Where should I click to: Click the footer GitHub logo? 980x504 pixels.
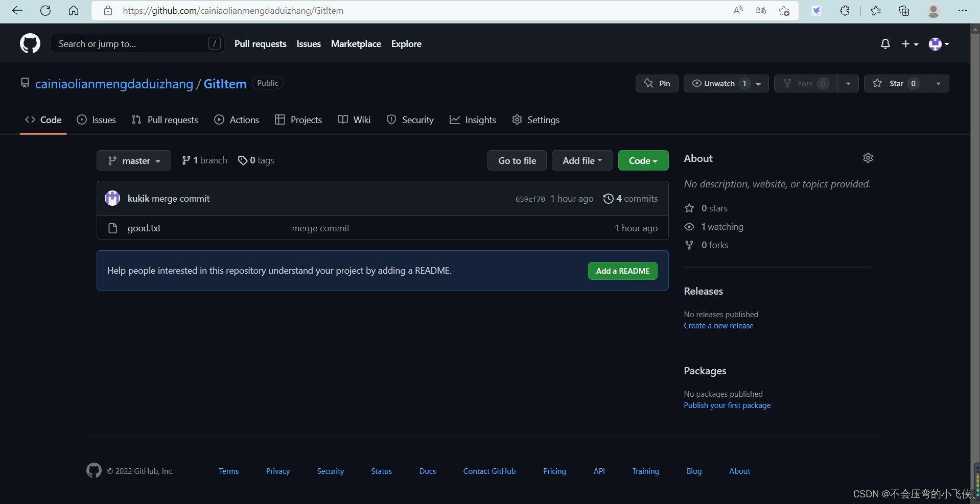[94, 470]
